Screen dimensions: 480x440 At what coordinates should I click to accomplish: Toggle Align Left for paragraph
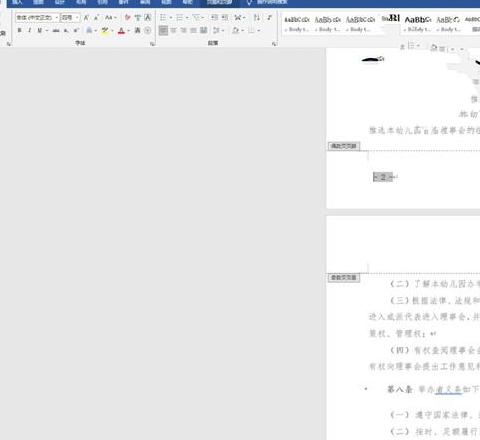(x=163, y=31)
